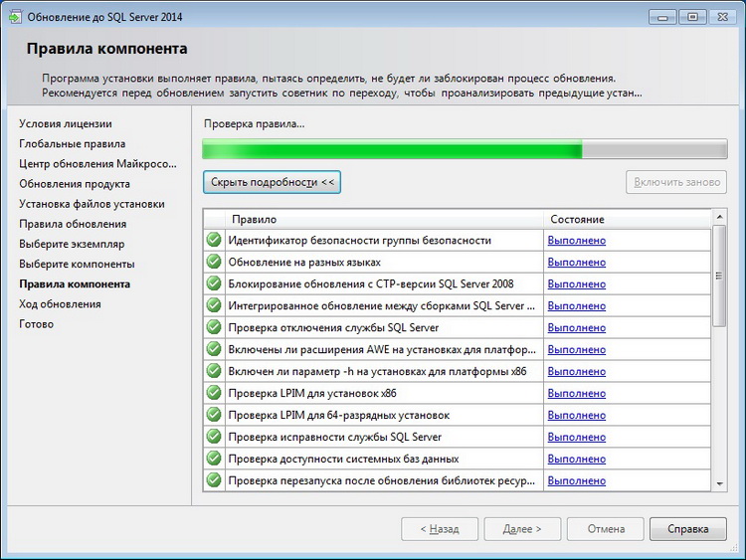Select the Выберите компоненты step
Image resolution: width=746 pixels, height=560 pixels.
(77, 264)
